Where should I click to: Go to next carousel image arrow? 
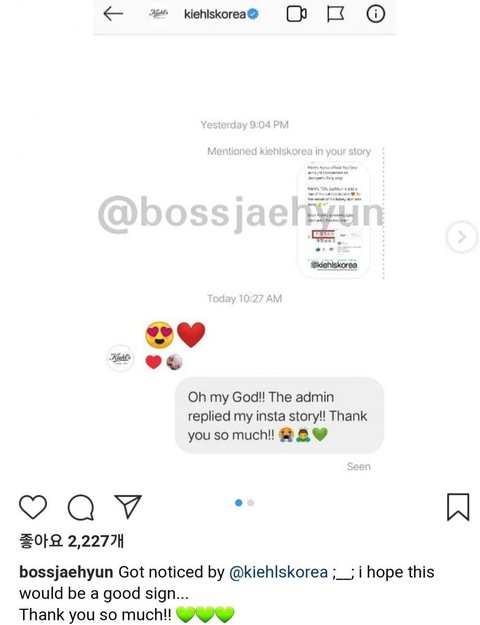click(x=462, y=237)
